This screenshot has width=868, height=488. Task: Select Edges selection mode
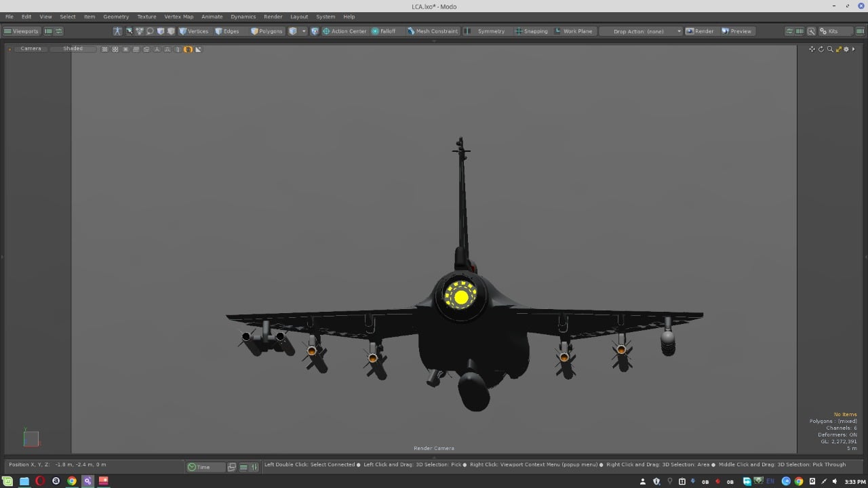(x=227, y=31)
